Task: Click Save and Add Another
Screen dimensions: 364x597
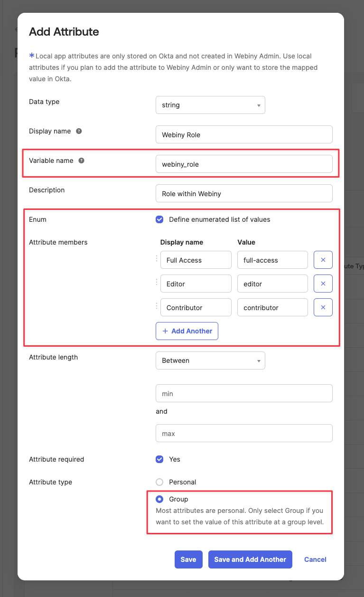Action: 250,559
